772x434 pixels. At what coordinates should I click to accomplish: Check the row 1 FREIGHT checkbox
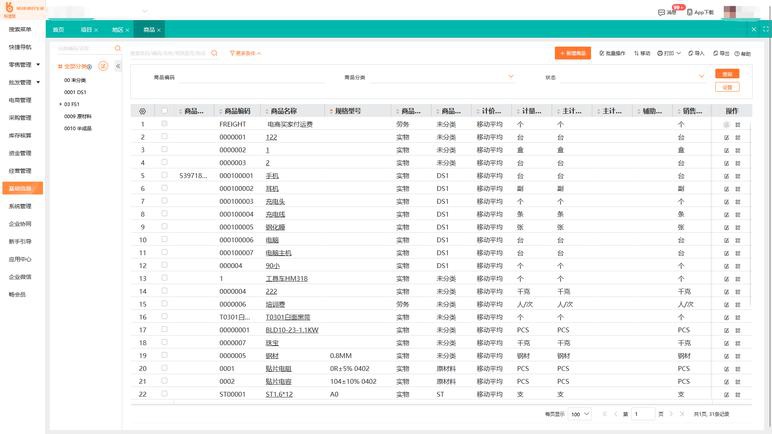pyautogui.click(x=164, y=124)
